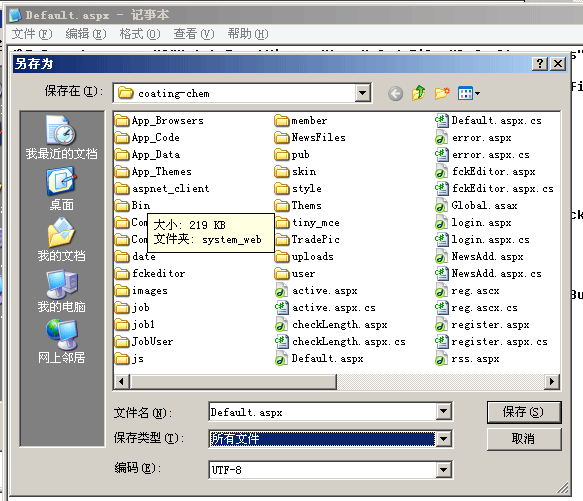Open the Format (格式) menu
The width and height of the screenshot is (583, 501).
coord(140,34)
